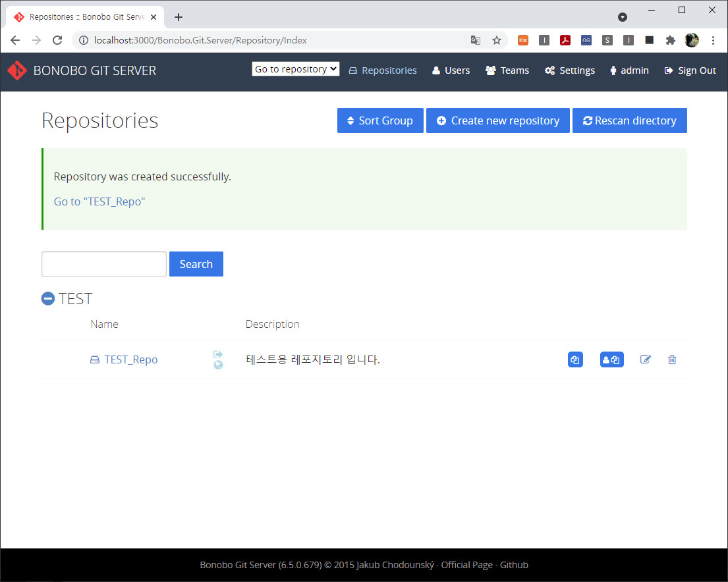Select the Repositories :: Bonobo Git Server tab
Image resolution: width=728 pixels, height=582 pixels.
[x=85, y=17]
